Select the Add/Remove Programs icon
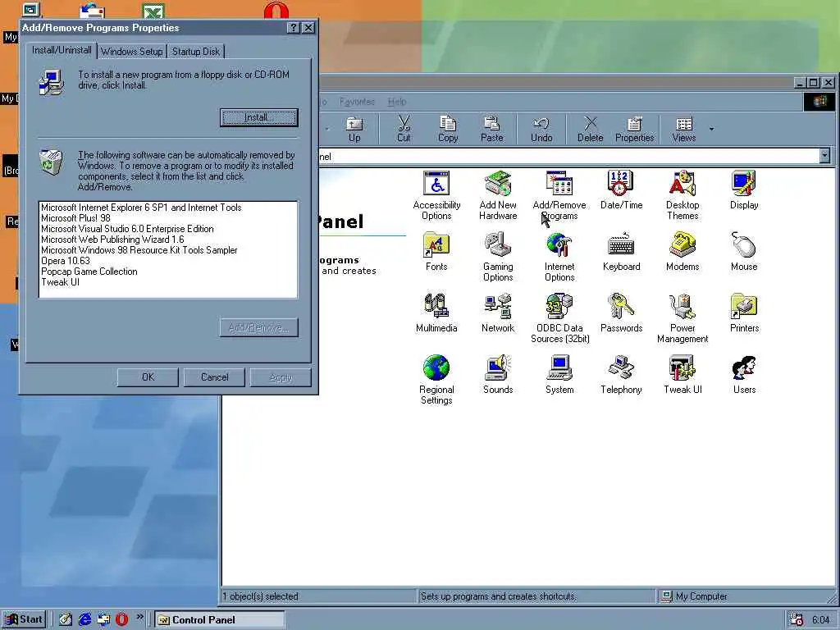840x630 pixels. click(559, 195)
